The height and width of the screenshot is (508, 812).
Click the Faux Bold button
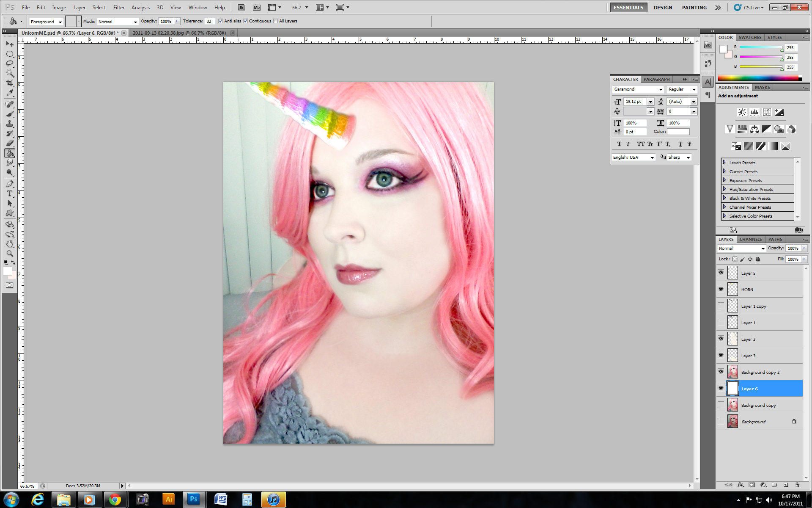tap(619, 144)
